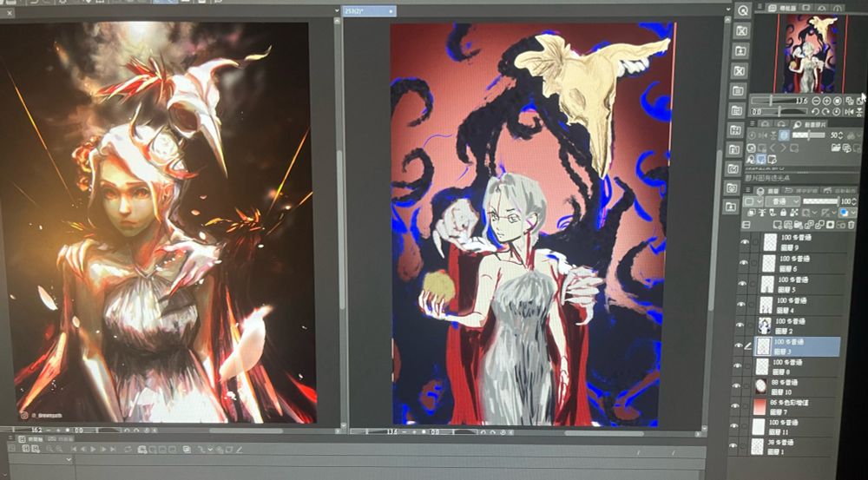The image size is (868, 480).
Task: Reset canvas rotation in Navigator
Action: 837,111
